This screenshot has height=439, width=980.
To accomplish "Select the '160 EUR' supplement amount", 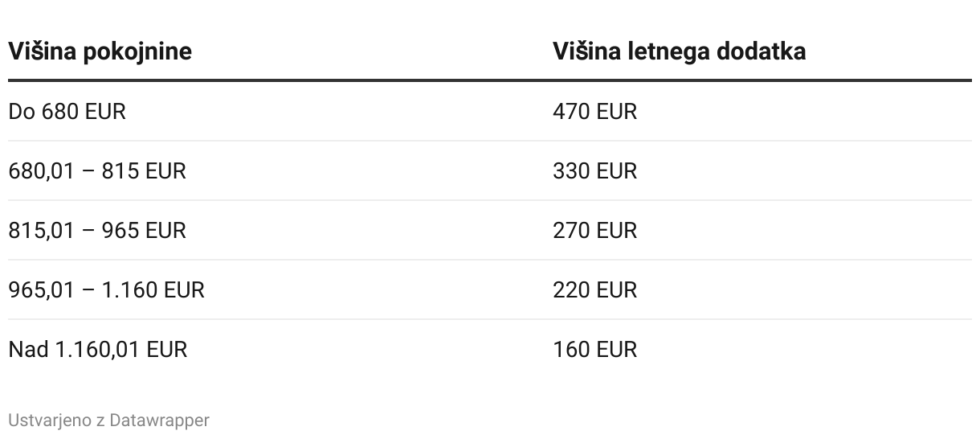I will pos(594,349).
